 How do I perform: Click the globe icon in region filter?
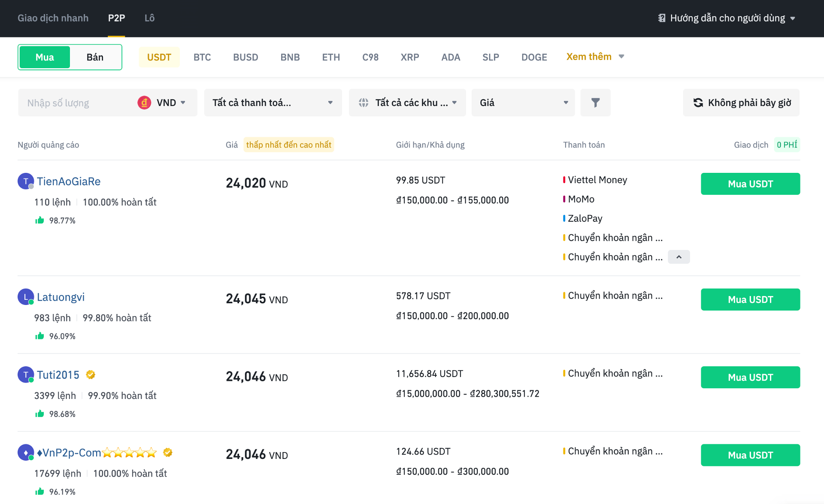pos(364,103)
